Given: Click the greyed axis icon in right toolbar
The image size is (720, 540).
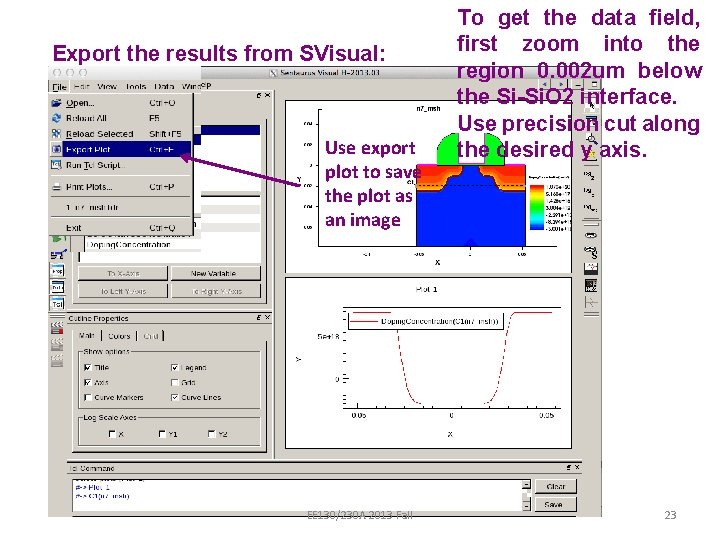Looking at the screenshot, I should coord(591,303).
